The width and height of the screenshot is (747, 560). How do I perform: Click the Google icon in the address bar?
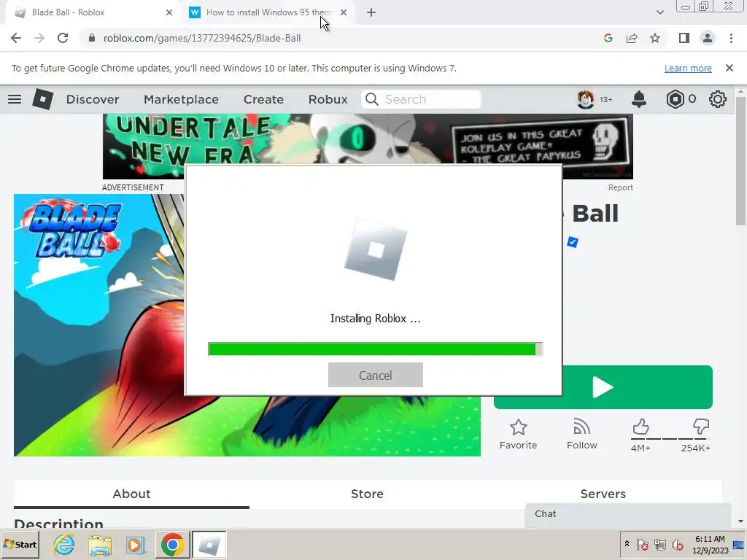[608, 38]
